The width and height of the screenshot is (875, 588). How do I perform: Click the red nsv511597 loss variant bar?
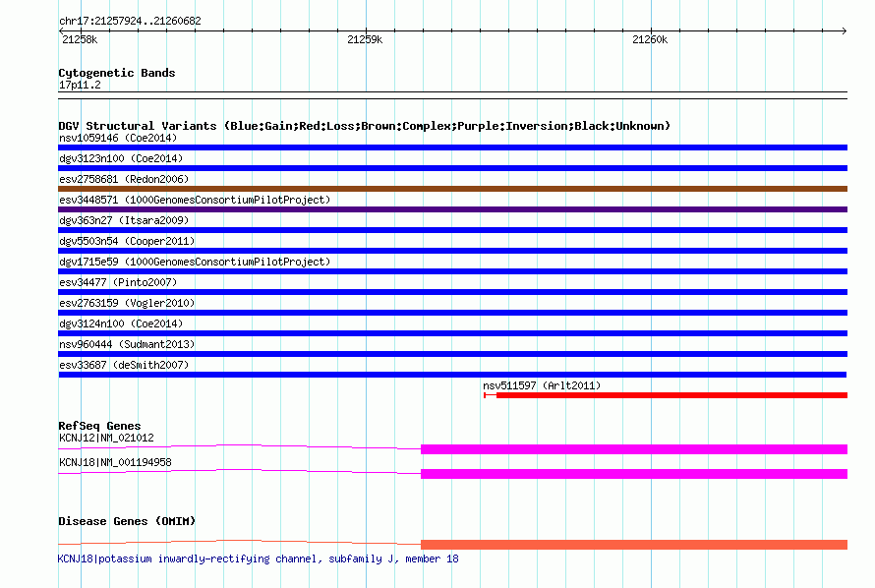671,395
